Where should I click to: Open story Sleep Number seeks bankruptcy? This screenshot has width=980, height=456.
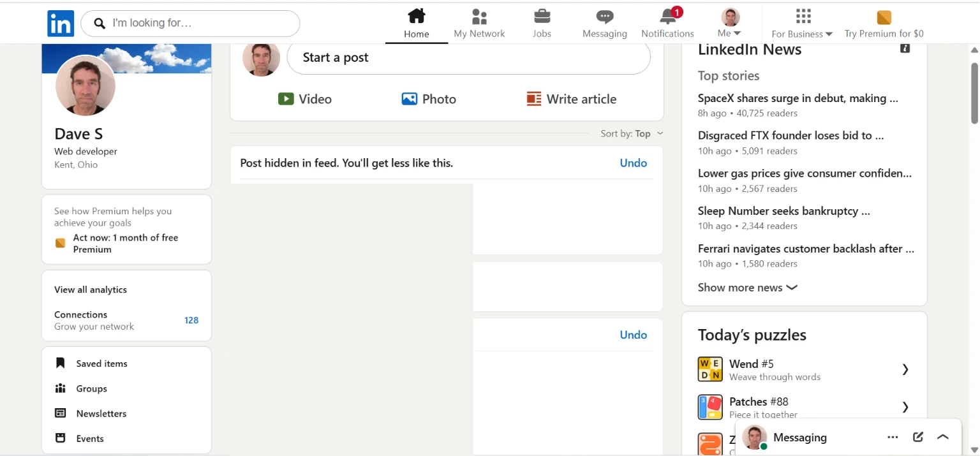(x=784, y=210)
